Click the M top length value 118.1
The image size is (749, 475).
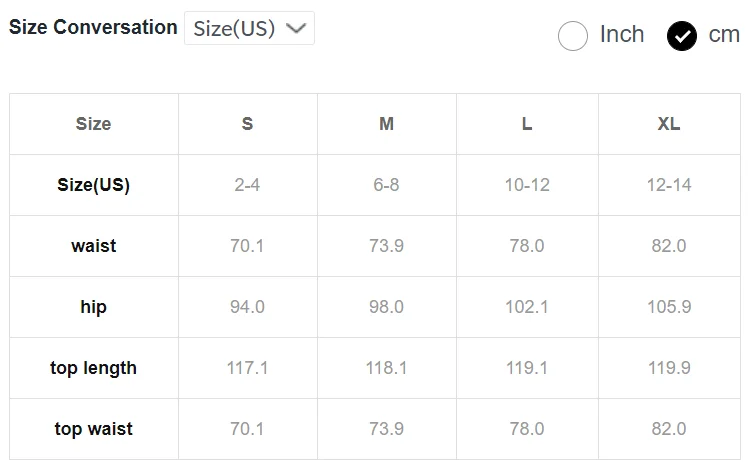(x=386, y=368)
